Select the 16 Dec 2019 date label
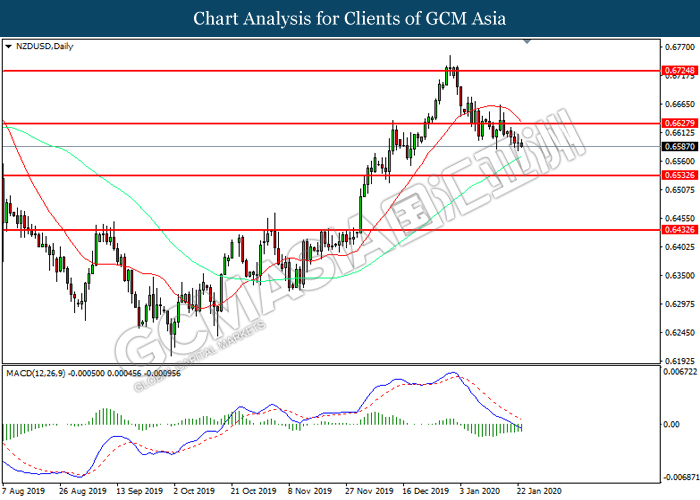700x500 pixels. pos(425,491)
